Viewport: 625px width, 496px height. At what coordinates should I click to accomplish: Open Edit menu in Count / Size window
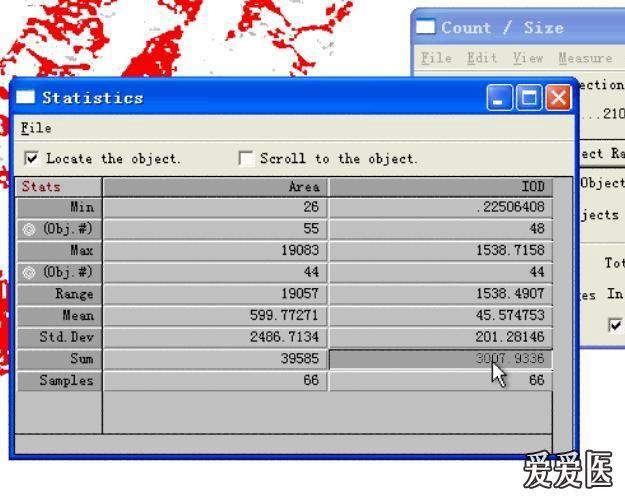(x=481, y=58)
